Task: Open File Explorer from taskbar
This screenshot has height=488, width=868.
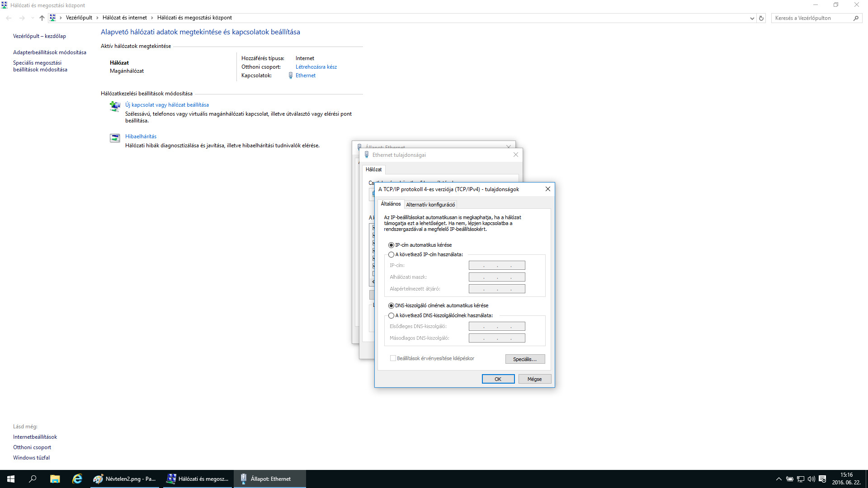Action: (x=55, y=479)
